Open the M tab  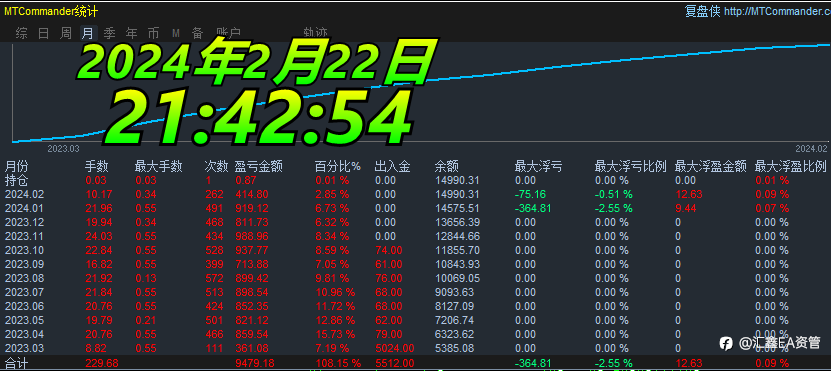pos(175,33)
